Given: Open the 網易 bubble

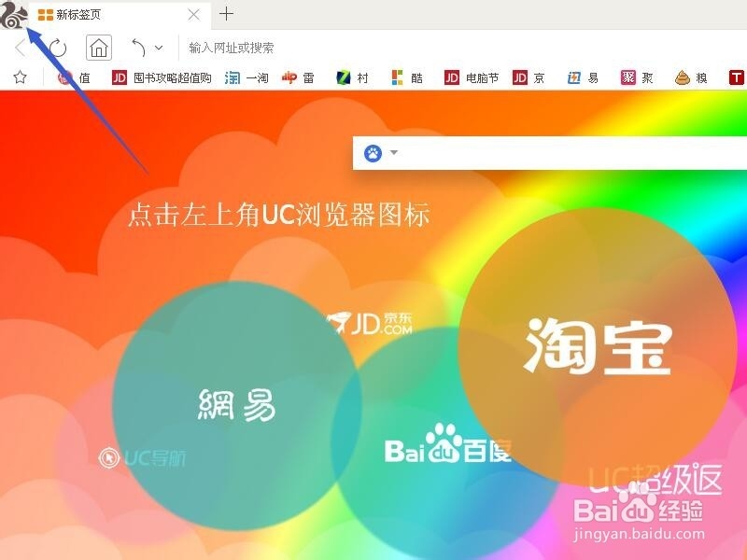Looking at the screenshot, I should 237,405.
